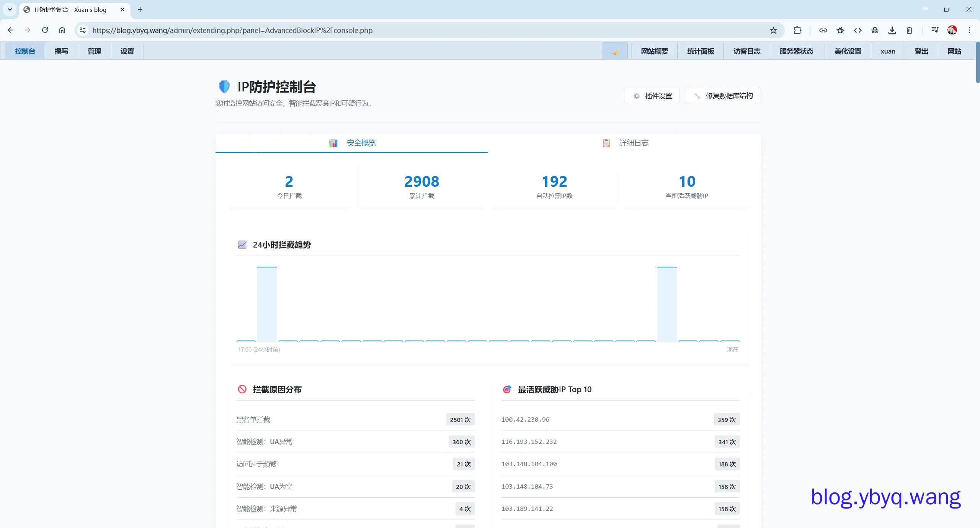Open the 统计面板 link
This screenshot has width=980, height=528.
[700, 51]
